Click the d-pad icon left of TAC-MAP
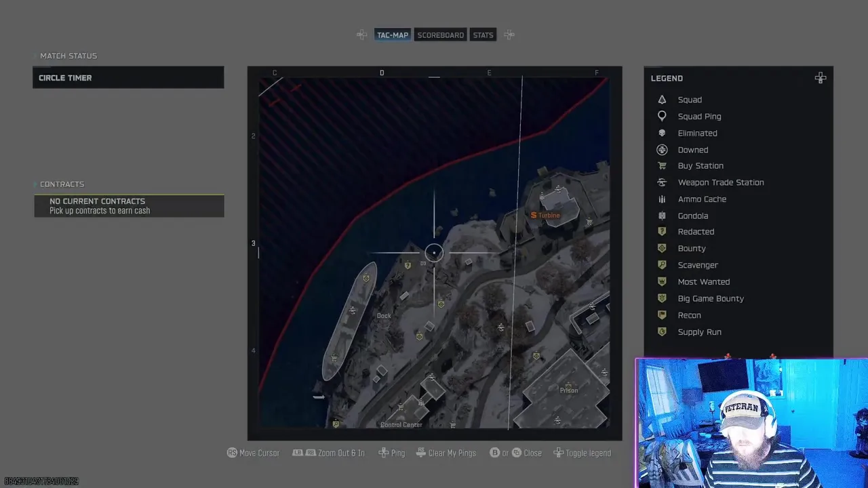The image size is (868, 488). 362,35
